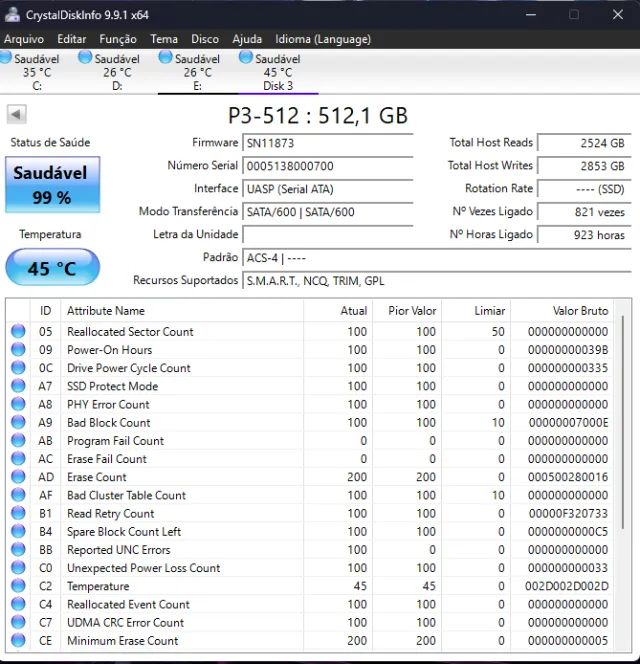The width and height of the screenshot is (640, 664).
Task: Click the previous disk arrow button
Action: 17,114
